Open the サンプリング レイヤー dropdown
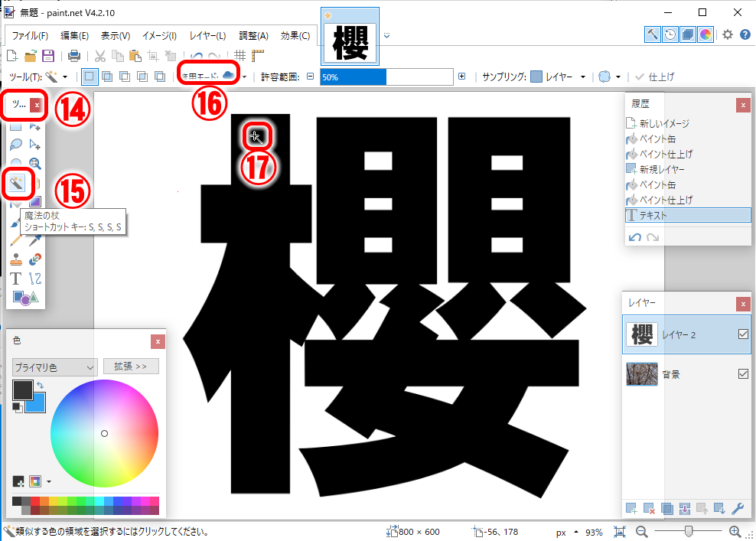Viewport: 756px width, 541px height. (583, 77)
